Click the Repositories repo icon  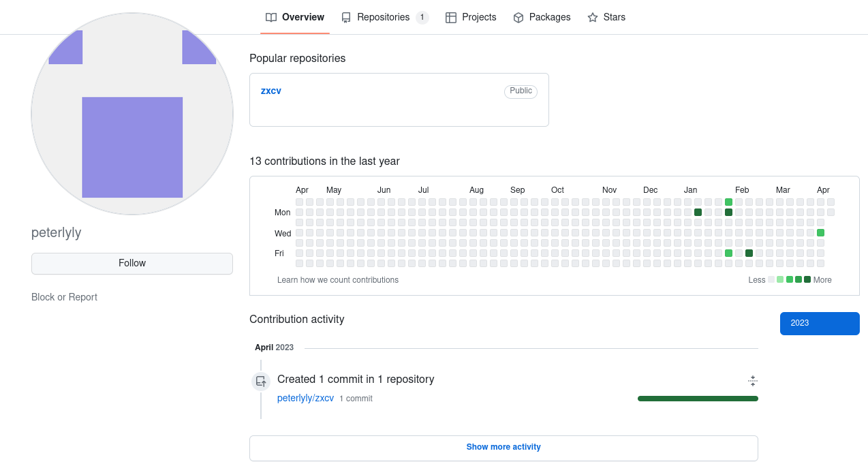(x=346, y=18)
